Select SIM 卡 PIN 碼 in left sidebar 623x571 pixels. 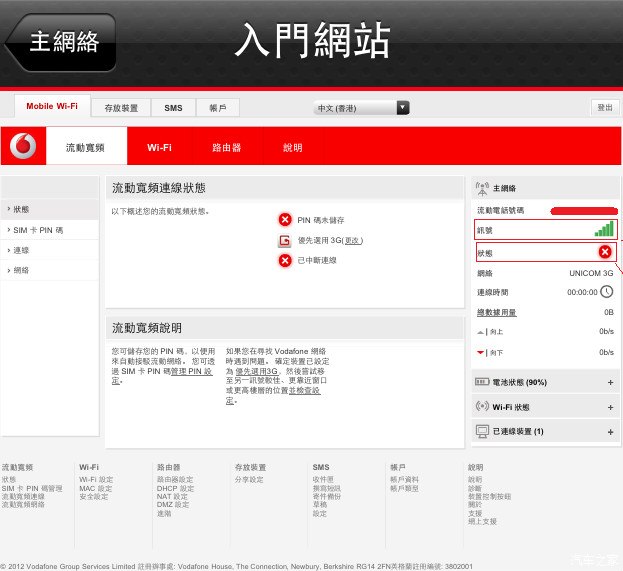(x=38, y=230)
